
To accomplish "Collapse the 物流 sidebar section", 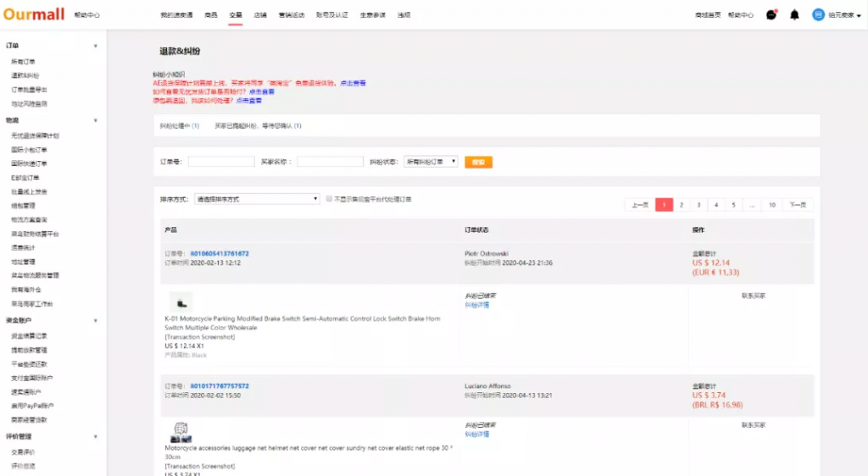I will pos(95,121).
